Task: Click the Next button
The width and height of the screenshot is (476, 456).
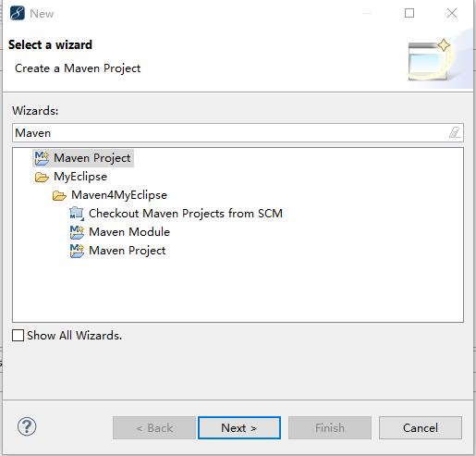Action: coord(239,428)
